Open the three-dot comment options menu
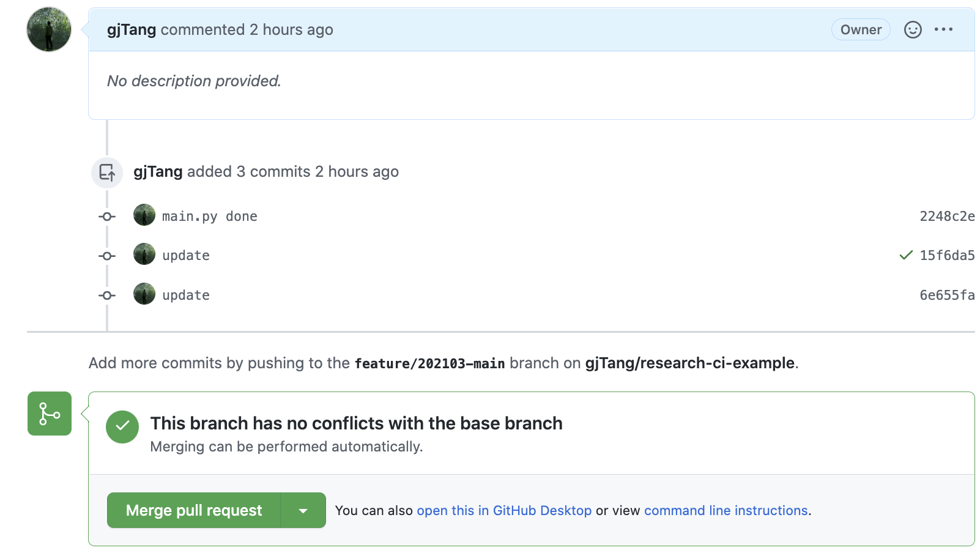This screenshot has width=980, height=553. coord(943,29)
